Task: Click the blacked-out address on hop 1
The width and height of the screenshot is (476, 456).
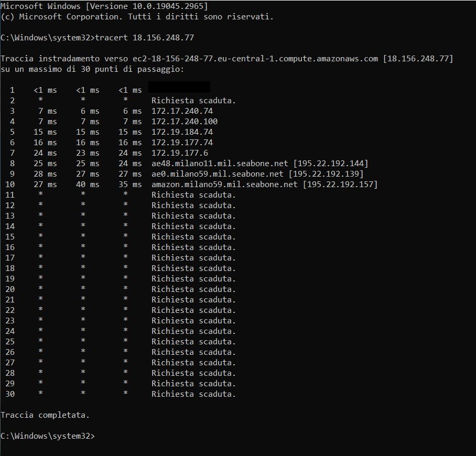Action: click(179, 87)
